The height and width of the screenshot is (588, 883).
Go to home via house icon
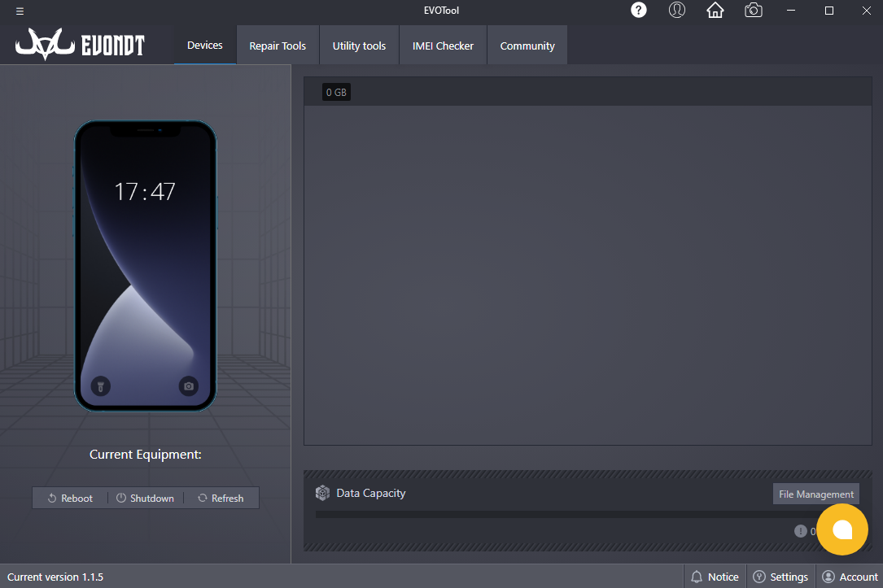715,11
